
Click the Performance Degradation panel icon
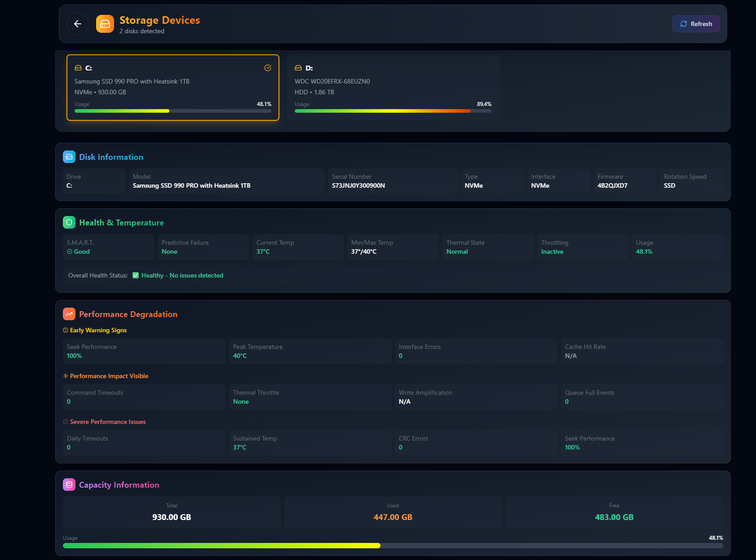69,314
